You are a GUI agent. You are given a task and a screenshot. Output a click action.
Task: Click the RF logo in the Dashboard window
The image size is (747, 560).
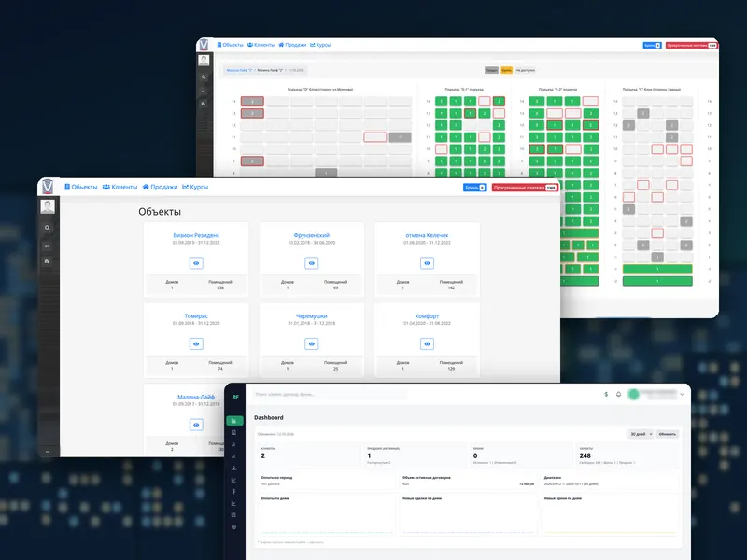pos(235,398)
